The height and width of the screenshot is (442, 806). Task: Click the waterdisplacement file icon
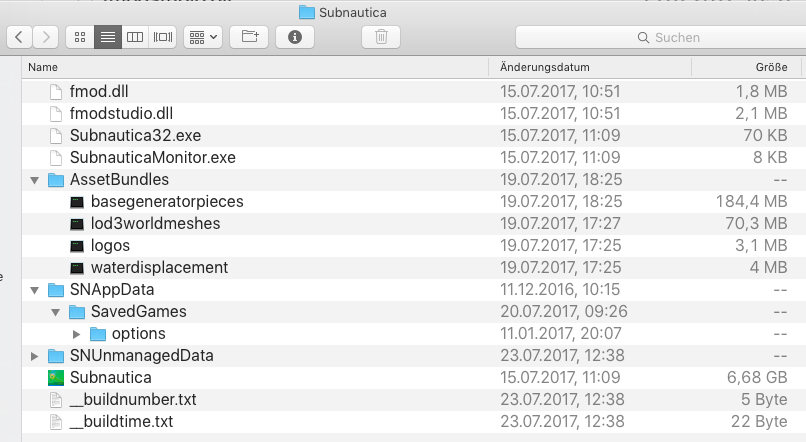pyautogui.click(x=77, y=268)
